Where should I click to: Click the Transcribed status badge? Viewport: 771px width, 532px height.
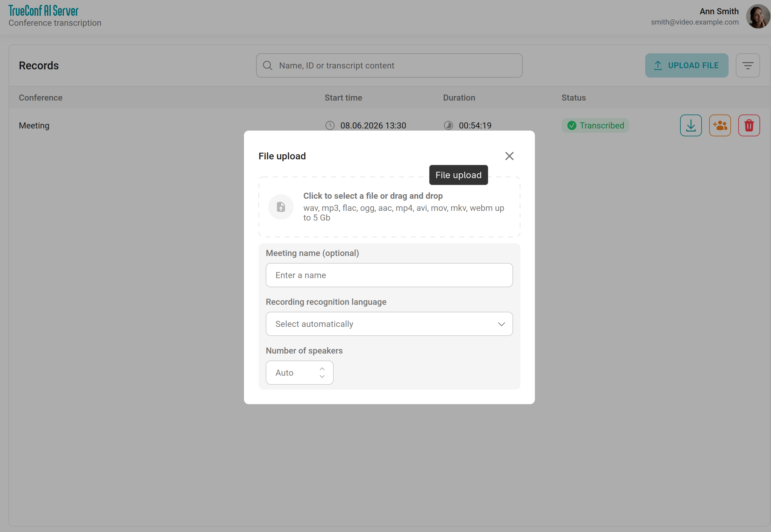tap(595, 126)
